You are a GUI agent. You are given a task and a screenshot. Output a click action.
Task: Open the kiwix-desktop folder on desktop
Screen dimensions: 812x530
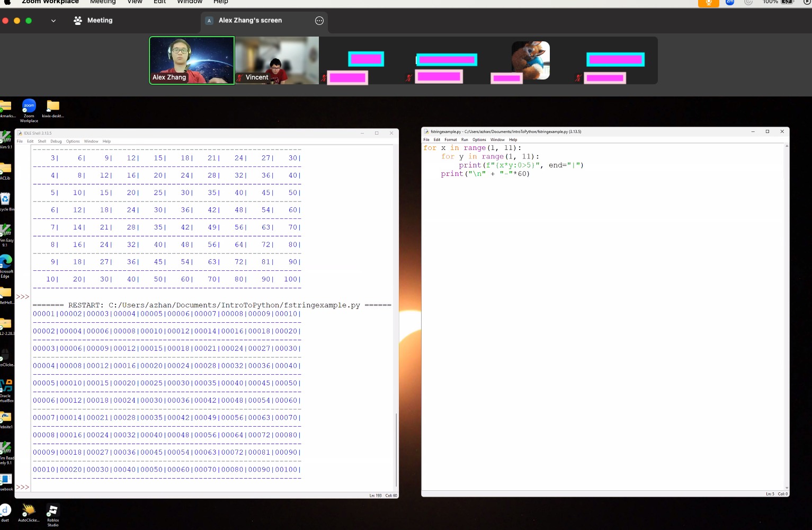(x=53, y=109)
